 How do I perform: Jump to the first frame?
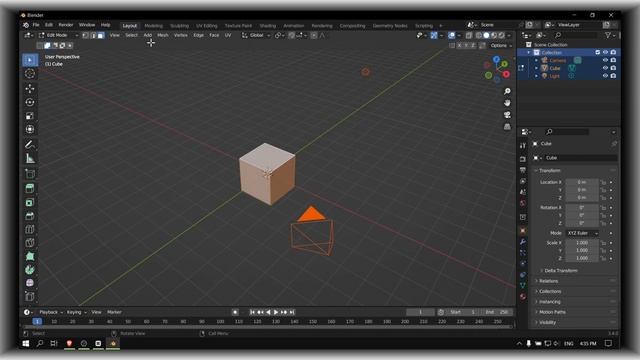coord(252,312)
